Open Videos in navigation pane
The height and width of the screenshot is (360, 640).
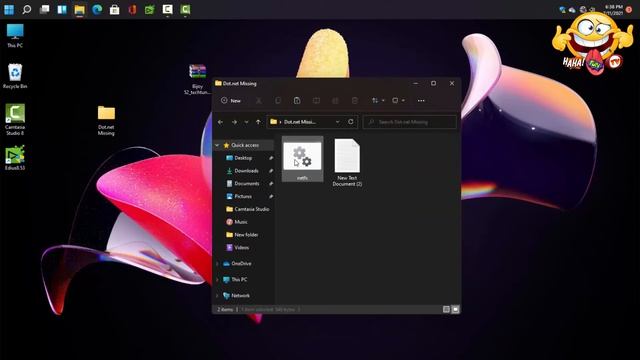point(241,248)
